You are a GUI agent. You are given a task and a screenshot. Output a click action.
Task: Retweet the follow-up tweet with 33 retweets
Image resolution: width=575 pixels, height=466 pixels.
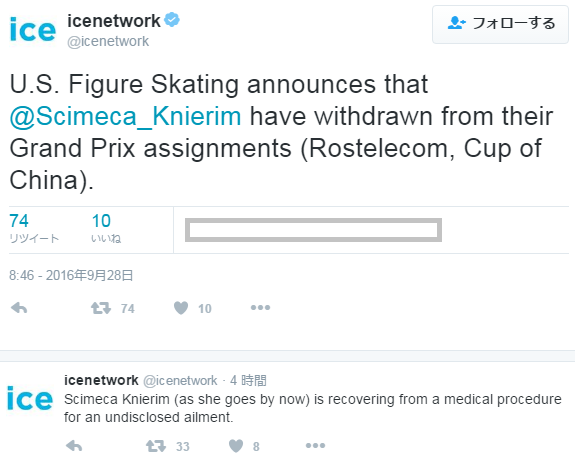click(x=156, y=446)
